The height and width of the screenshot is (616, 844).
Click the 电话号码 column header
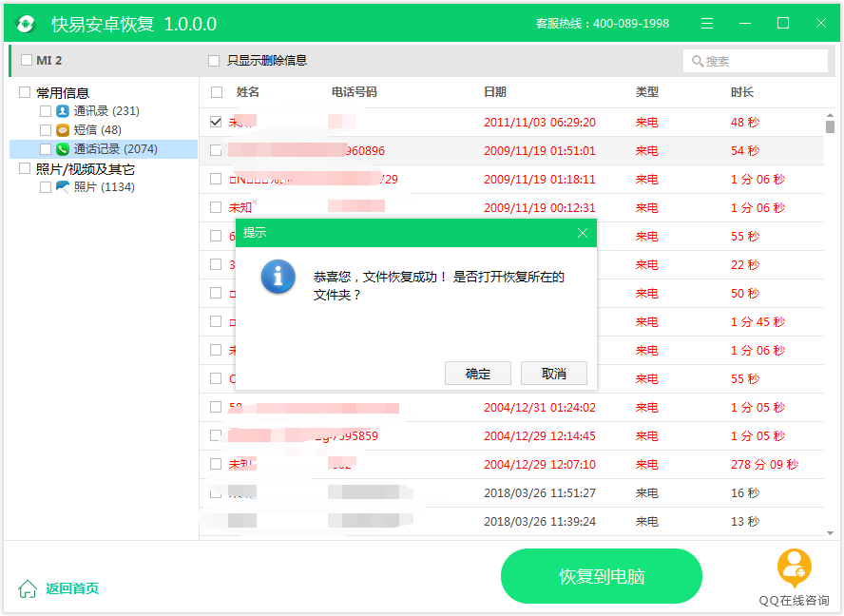(354, 92)
